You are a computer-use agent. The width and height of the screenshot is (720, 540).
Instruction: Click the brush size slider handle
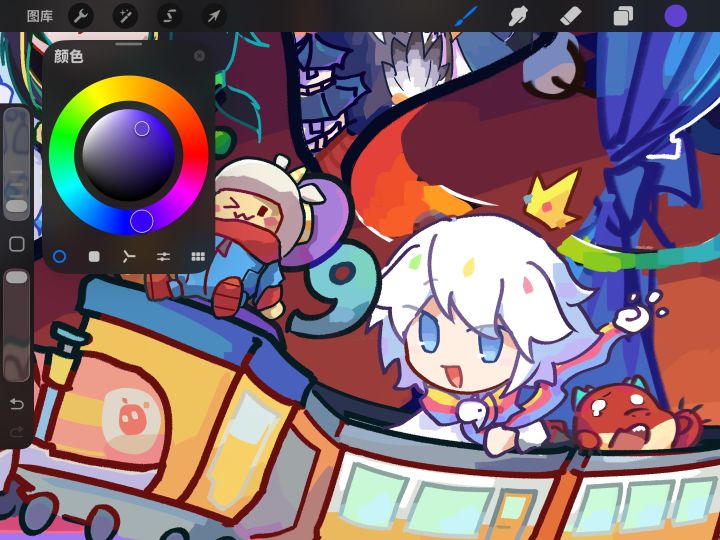click(x=17, y=205)
